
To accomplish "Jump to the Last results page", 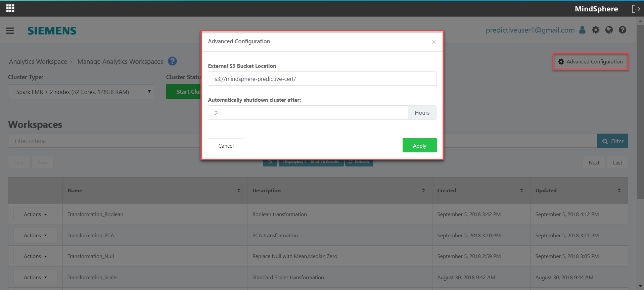I will [617, 162].
